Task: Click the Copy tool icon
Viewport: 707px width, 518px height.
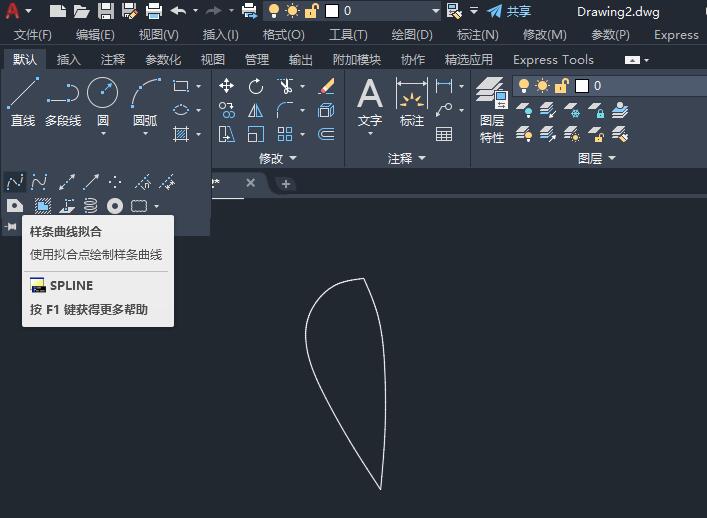Action: tap(226, 110)
